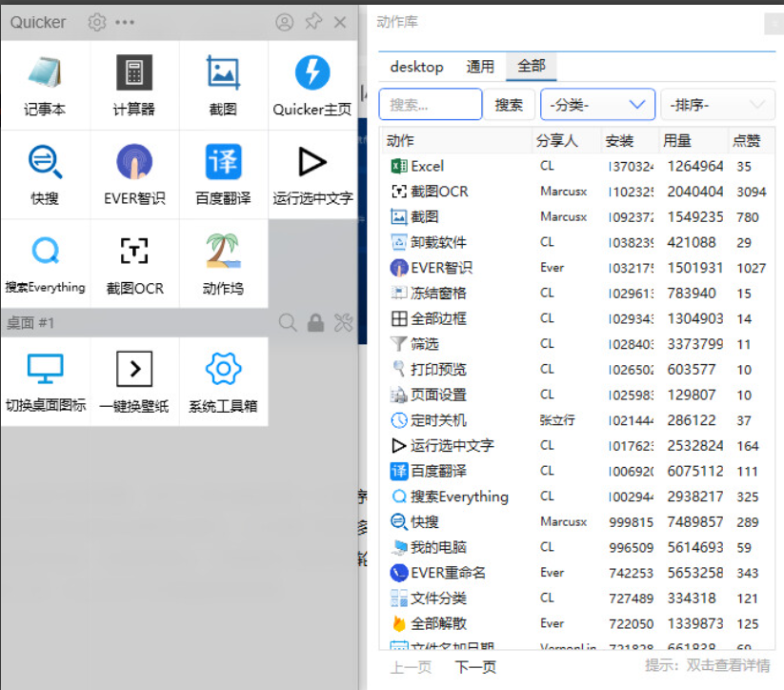Screen dimensions: 784x690
Task: Click the user account icon
Action: point(285,22)
